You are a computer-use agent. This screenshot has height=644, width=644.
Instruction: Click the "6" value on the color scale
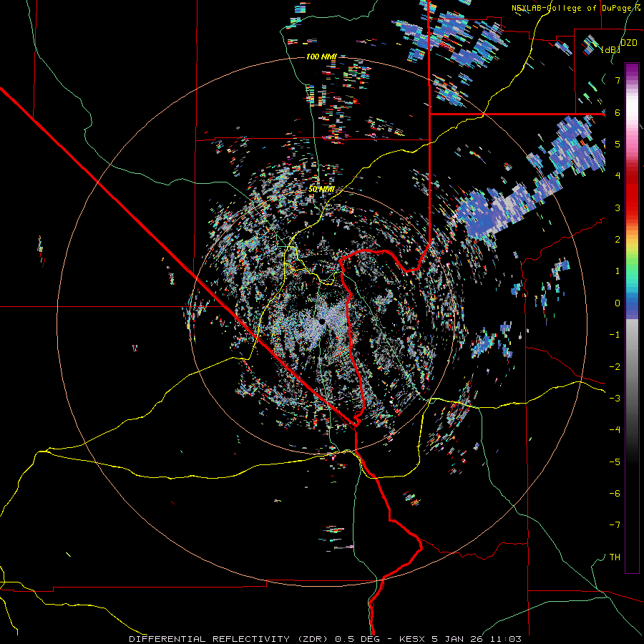pyautogui.click(x=618, y=112)
